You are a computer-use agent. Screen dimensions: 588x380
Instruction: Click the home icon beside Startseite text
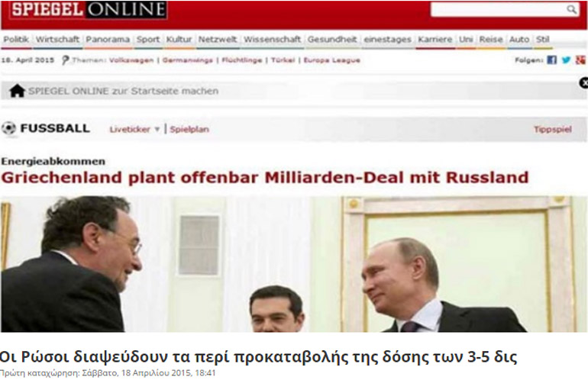(x=18, y=91)
